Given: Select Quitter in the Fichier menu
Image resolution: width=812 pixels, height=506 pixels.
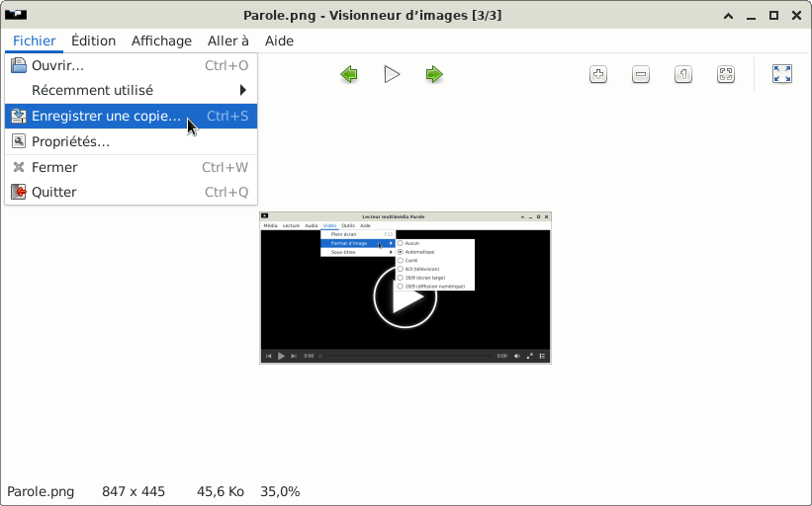Looking at the screenshot, I should click(131, 192).
